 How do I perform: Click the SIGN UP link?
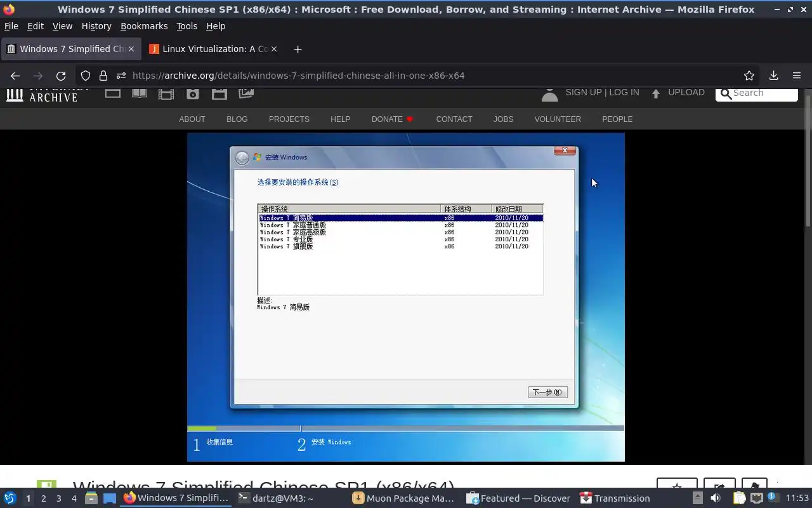(x=583, y=92)
